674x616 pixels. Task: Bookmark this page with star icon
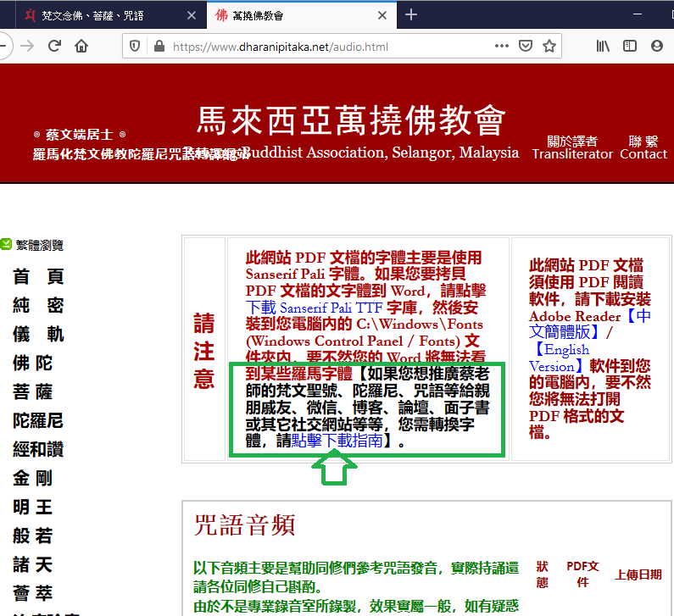coord(549,47)
